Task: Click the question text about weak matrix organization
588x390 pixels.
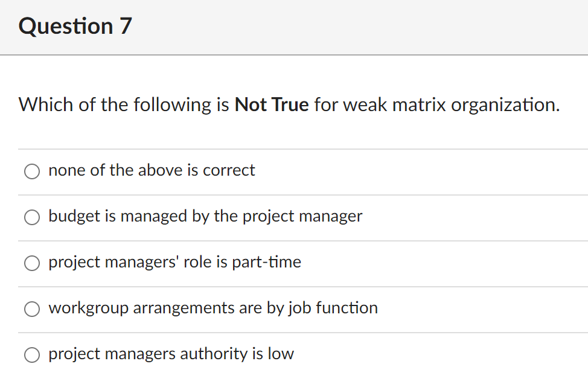Action: coord(289,104)
